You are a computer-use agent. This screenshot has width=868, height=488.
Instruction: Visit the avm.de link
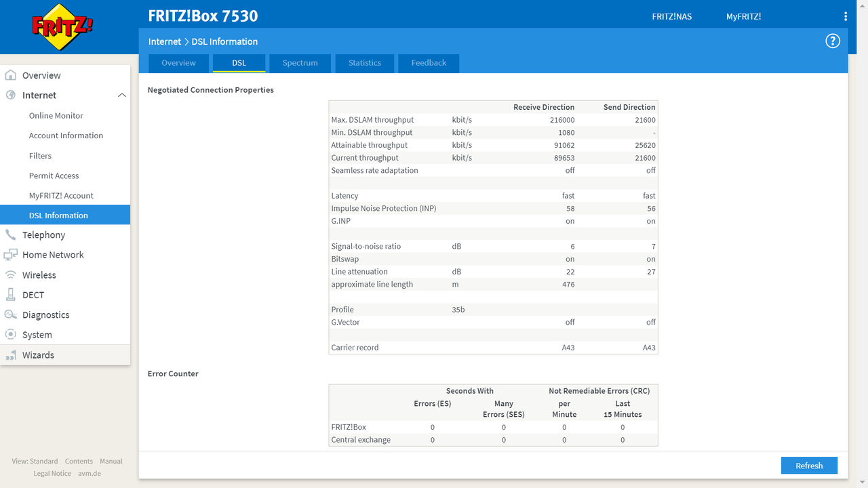90,473
